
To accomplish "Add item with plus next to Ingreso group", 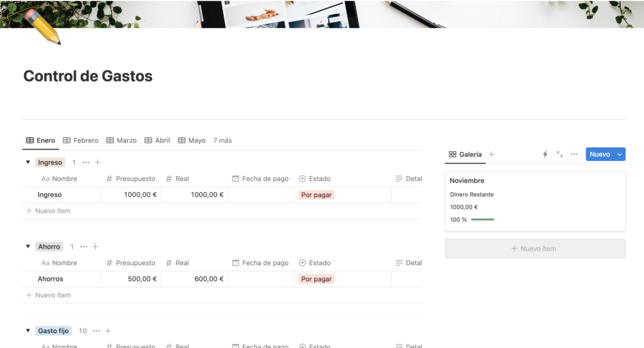I will click(x=97, y=162).
